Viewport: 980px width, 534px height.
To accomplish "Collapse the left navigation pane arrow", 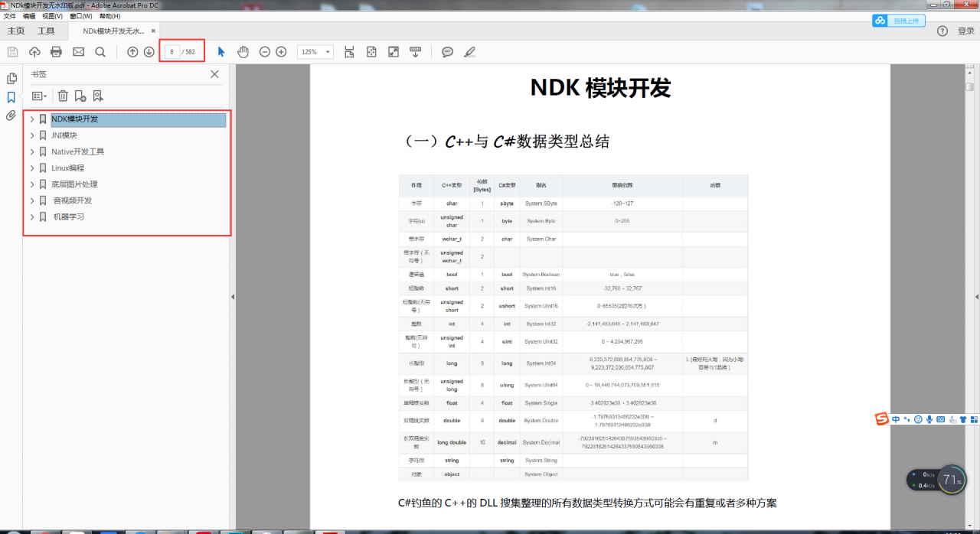I will pyautogui.click(x=233, y=297).
